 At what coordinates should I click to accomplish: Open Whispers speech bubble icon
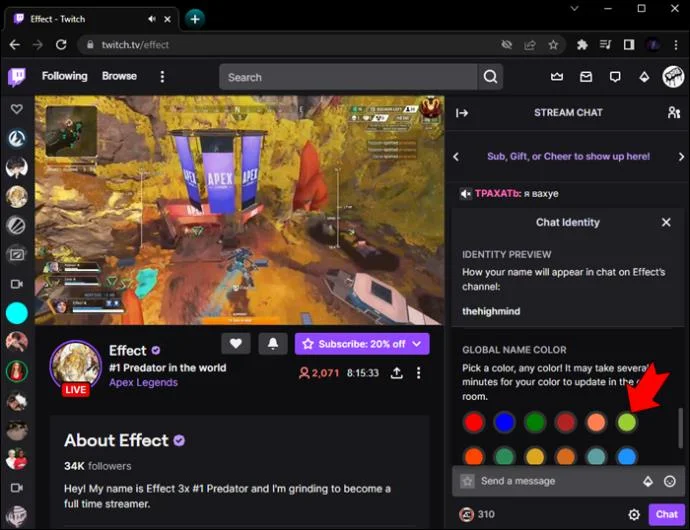615,77
